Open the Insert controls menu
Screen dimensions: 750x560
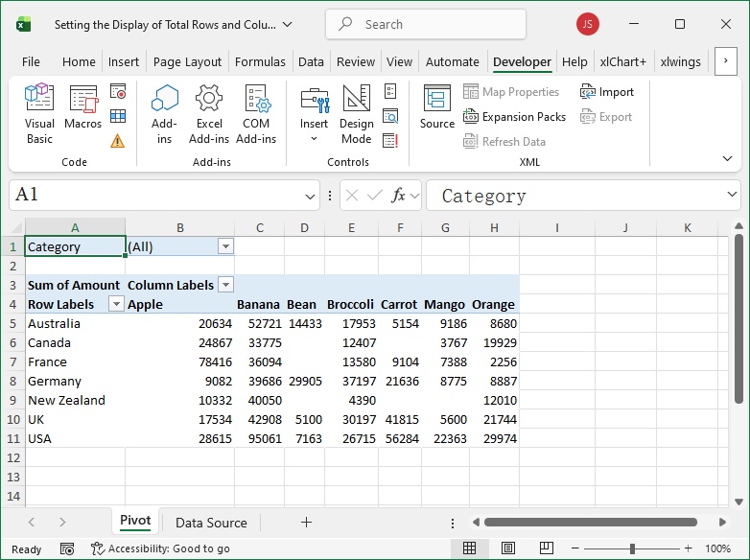314,114
